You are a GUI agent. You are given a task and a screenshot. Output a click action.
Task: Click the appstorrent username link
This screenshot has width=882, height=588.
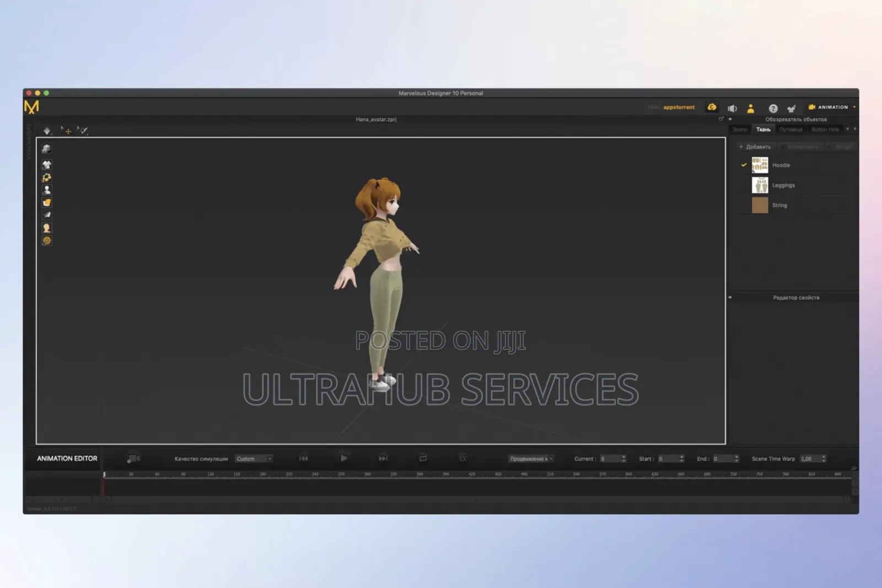(x=679, y=107)
